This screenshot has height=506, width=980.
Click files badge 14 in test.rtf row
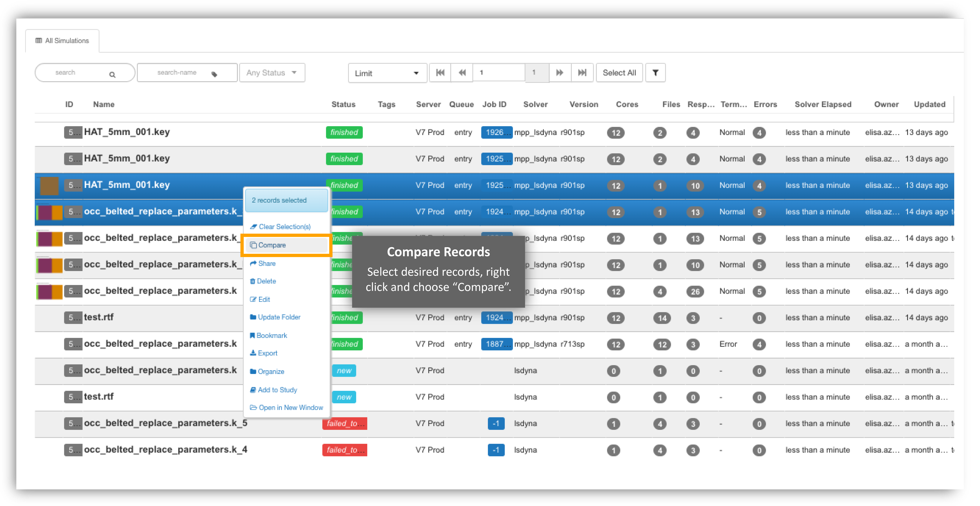[x=662, y=318]
